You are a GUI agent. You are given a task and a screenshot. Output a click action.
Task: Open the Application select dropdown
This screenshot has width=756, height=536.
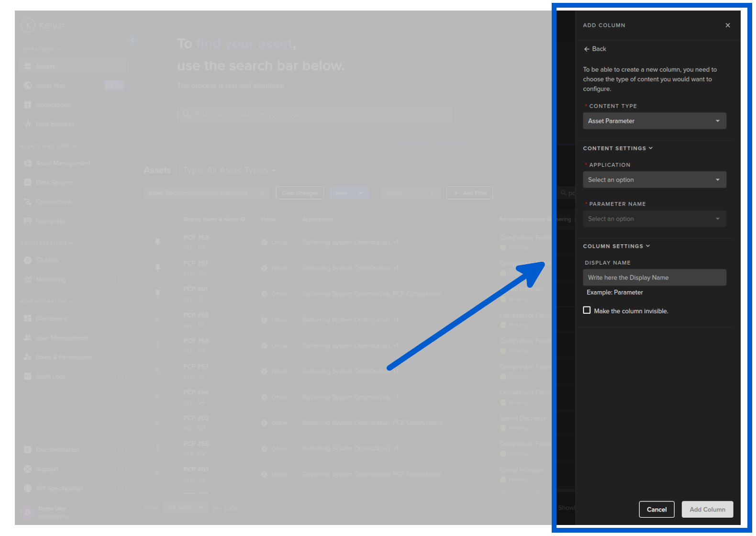point(654,180)
